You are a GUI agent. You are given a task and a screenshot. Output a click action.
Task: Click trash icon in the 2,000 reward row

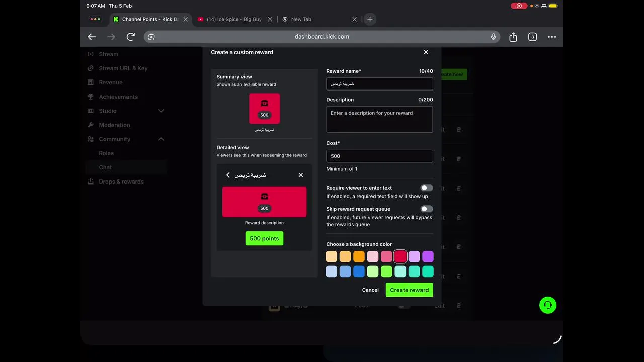pyautogui.click(x=459, y=305)
